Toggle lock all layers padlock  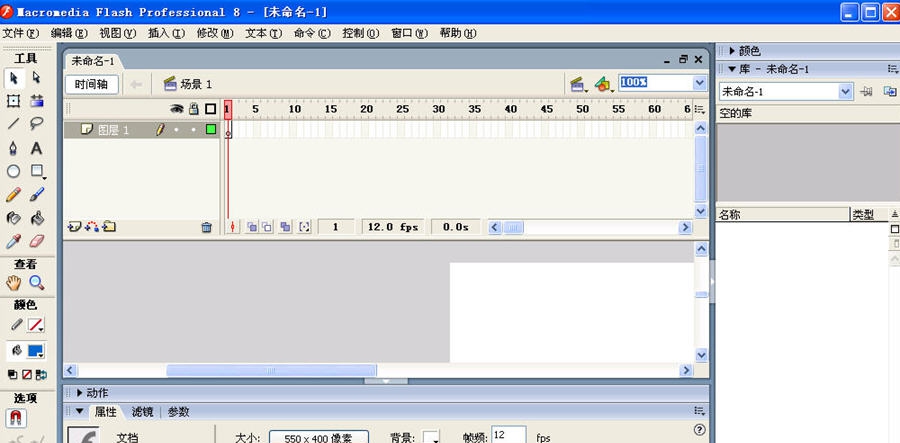[194, 108]
